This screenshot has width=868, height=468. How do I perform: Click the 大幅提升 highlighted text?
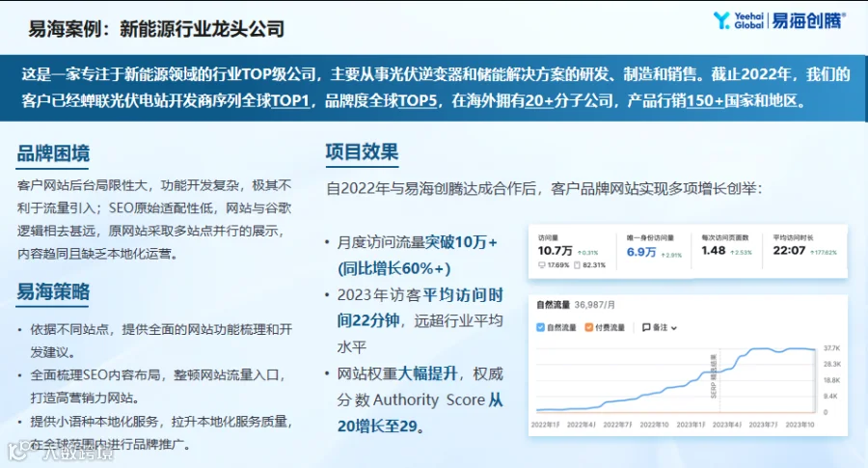pos(428,373)
